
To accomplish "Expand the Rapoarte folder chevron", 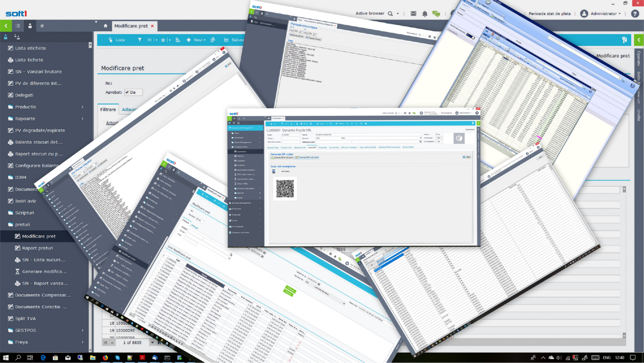I will point(82,119).
